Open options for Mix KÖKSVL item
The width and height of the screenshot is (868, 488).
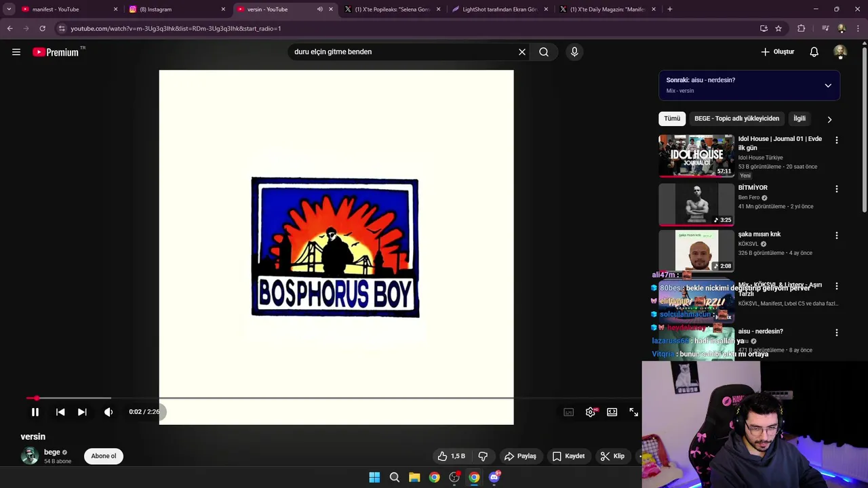[836, 287]
